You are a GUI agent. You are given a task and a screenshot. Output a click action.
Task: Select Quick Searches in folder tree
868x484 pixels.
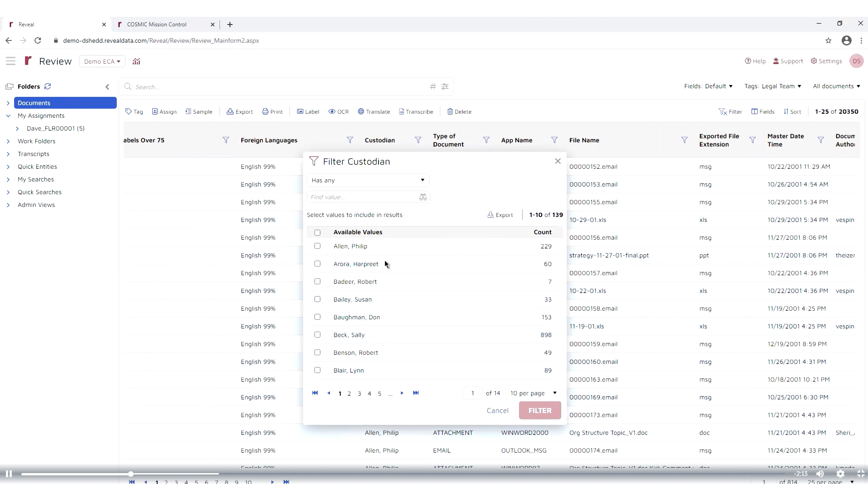pyautogui.click(x=40, y=192)
